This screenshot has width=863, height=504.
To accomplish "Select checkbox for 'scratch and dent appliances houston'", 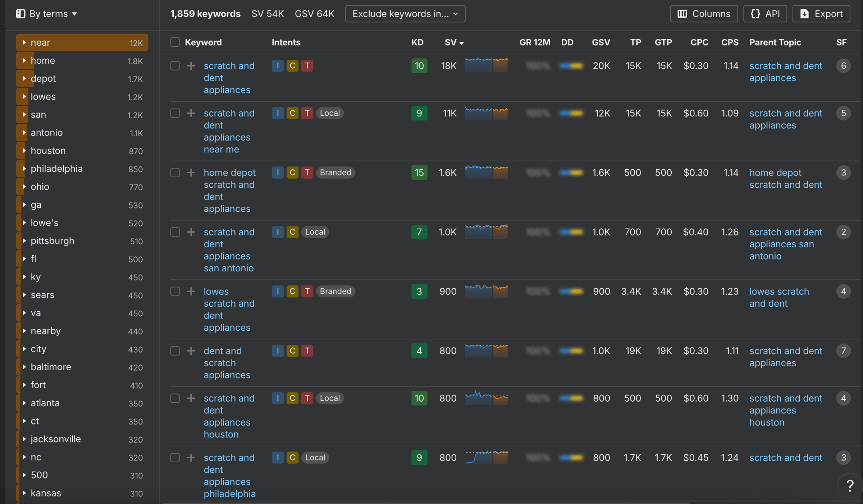I will pos(175,398).
